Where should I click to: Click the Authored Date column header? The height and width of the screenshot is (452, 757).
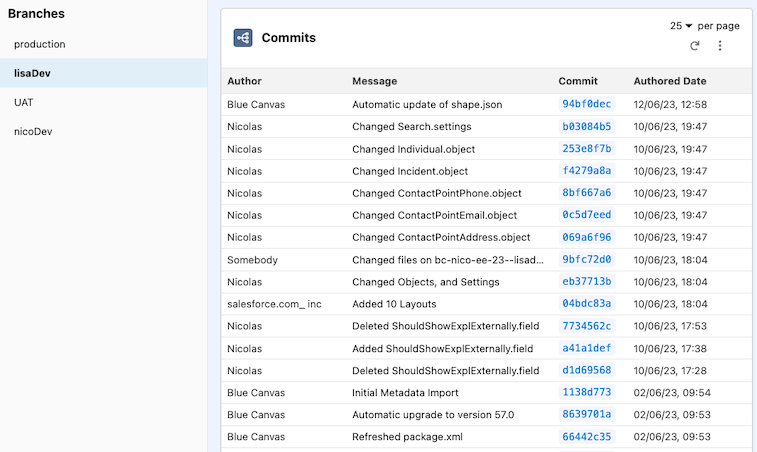[670, 81]
